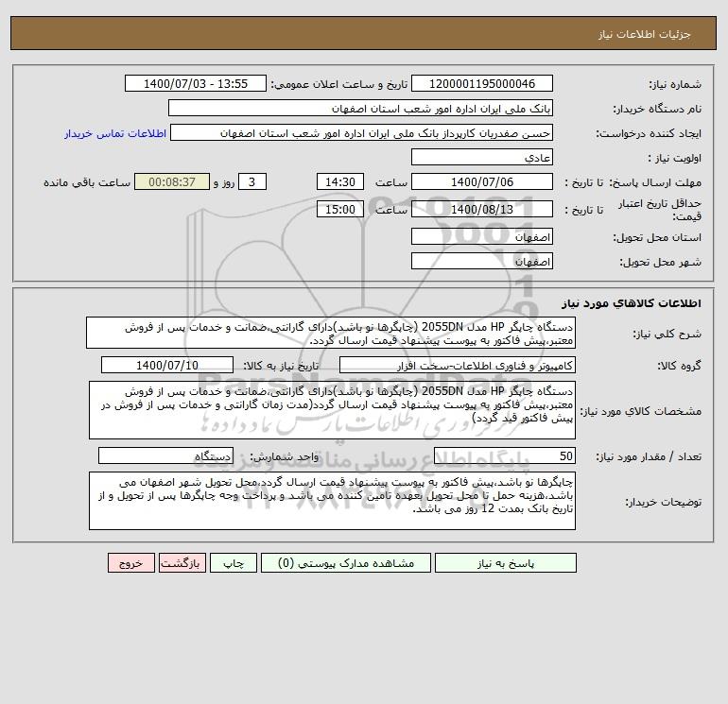Viewport: 728px width, 704px height.
Task: Click the label 'تاریخ نیاز به کالا:'
Action: point(281,366)
